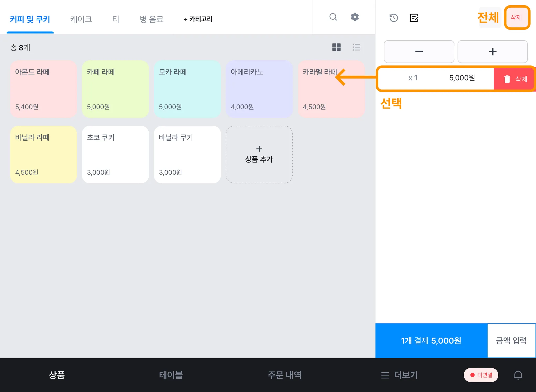This screenshot has height=392, width=536.
Task: Expand the 더보기 menu
Action: [399, 375]
